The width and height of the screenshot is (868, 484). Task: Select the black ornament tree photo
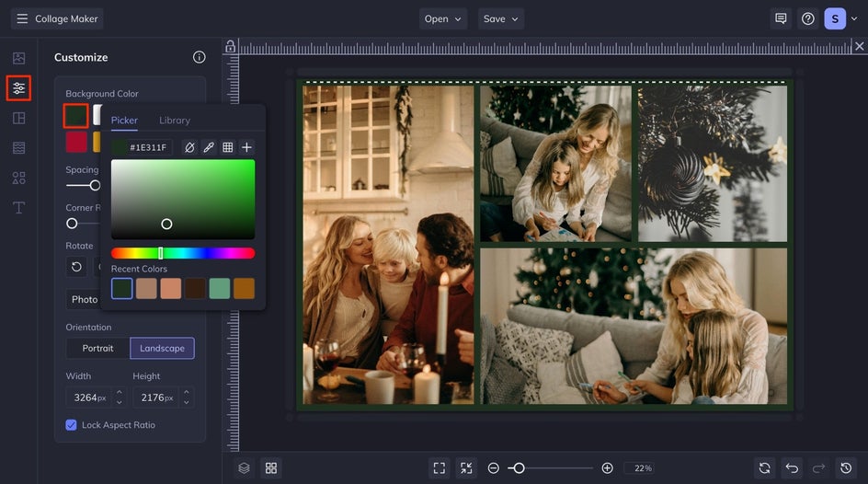(713, 164)
